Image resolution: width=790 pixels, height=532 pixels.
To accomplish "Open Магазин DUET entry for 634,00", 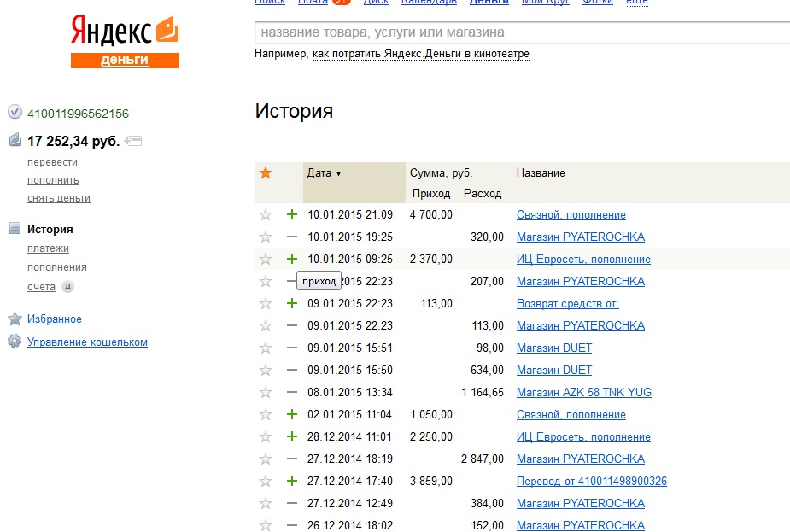I will (x=554, y=370).
